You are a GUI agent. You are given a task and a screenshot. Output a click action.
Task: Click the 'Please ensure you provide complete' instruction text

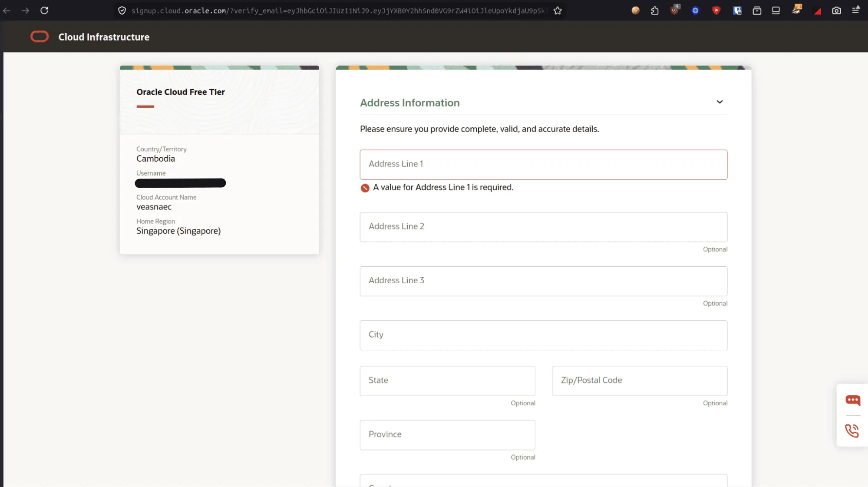point(479,129)
